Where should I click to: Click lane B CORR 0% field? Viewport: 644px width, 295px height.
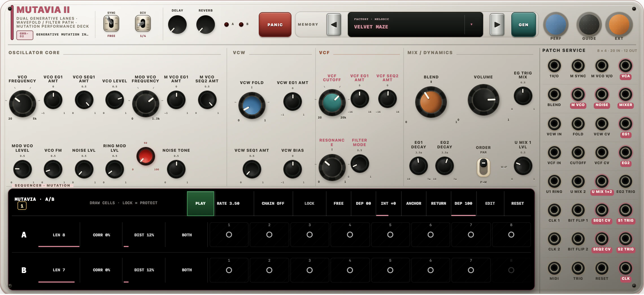tap(101, 270)
